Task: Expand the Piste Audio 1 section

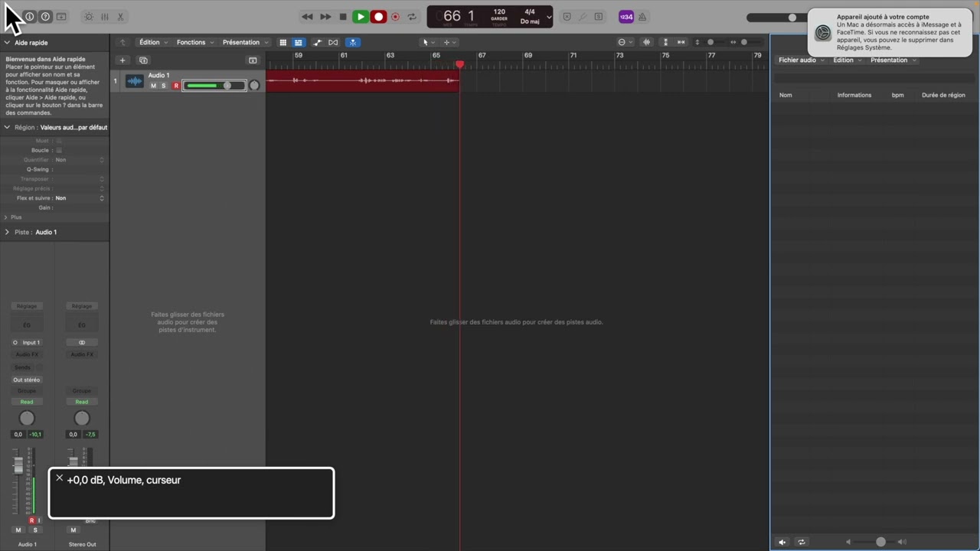Action: (7, 232)
